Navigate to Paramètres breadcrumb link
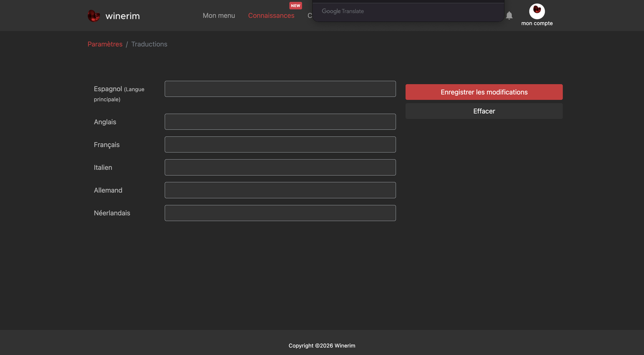 [105, 44]
